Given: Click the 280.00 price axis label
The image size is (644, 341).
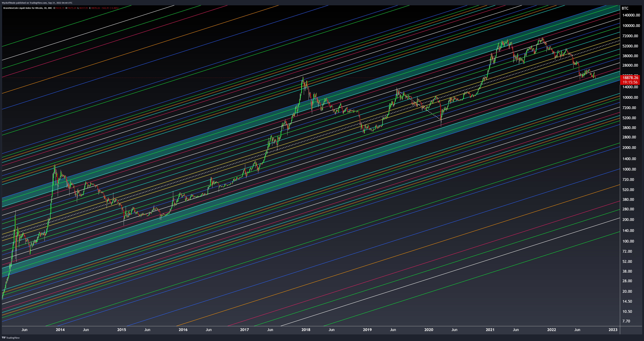Looking at the screenshot, I should click(x=628, y=209).
